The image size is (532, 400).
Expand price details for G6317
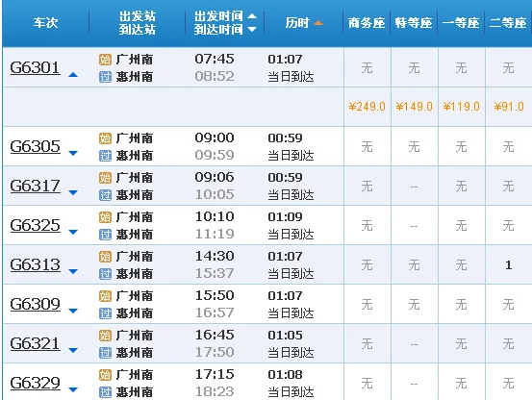coord(73,193)
